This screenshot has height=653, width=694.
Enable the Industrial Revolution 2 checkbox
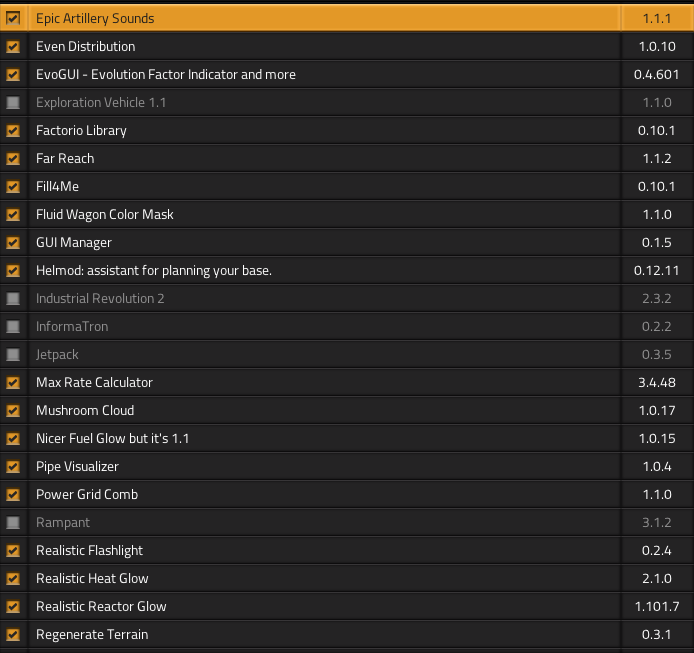[x=13, y=298]
